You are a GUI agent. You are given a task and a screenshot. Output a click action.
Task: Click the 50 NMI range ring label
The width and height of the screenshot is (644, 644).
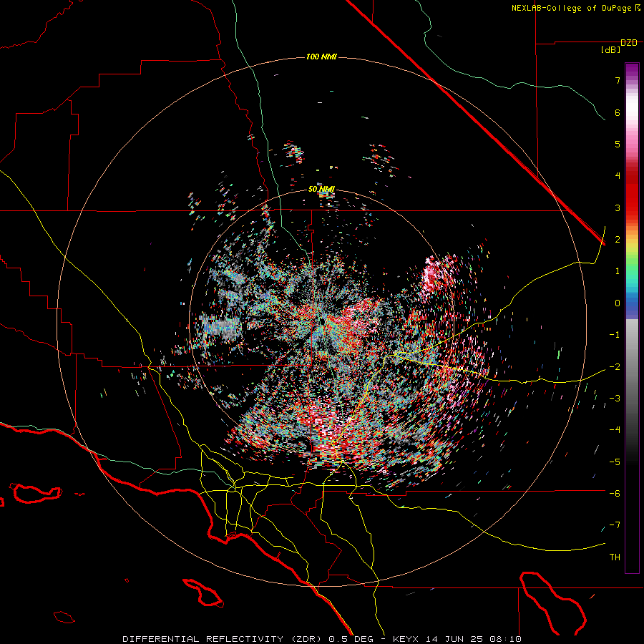click(321, 190)
